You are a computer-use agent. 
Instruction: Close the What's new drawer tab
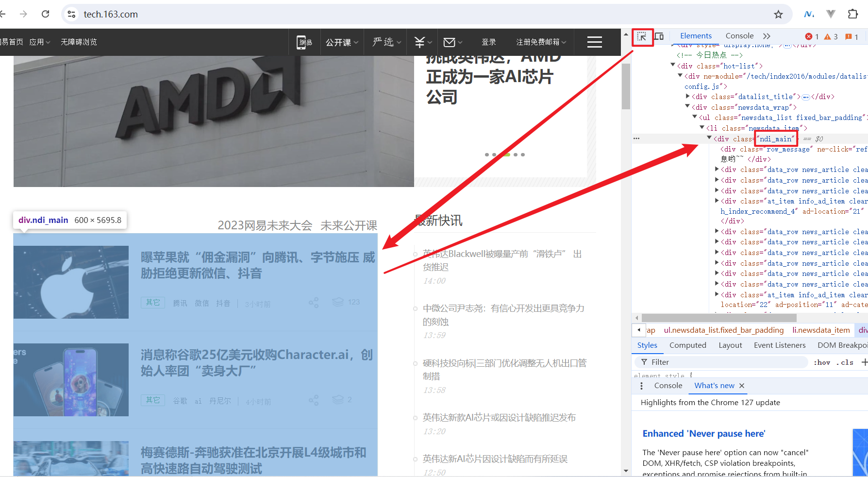[x=742, y=386]
